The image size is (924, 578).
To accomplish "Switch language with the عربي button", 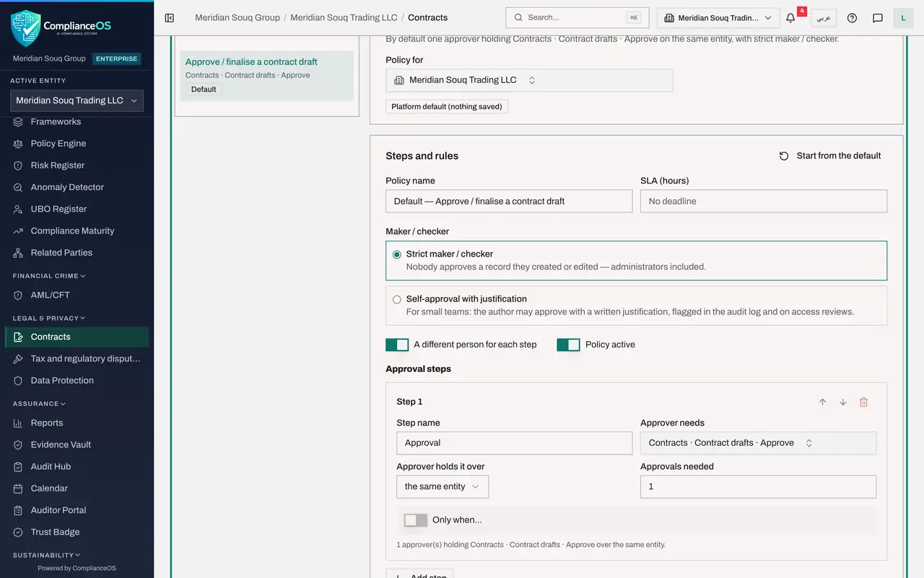I will [x=824, y=18].
